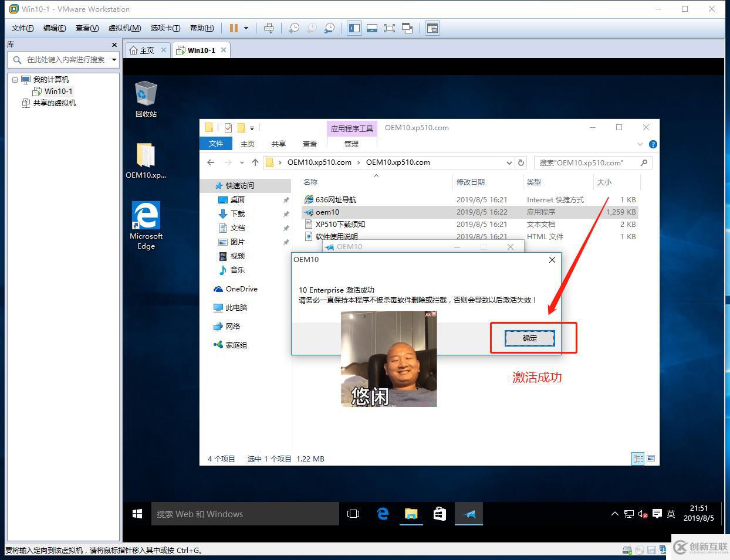Open the 虚拟机 menu

pyautogui.click(x=124, y=28)
